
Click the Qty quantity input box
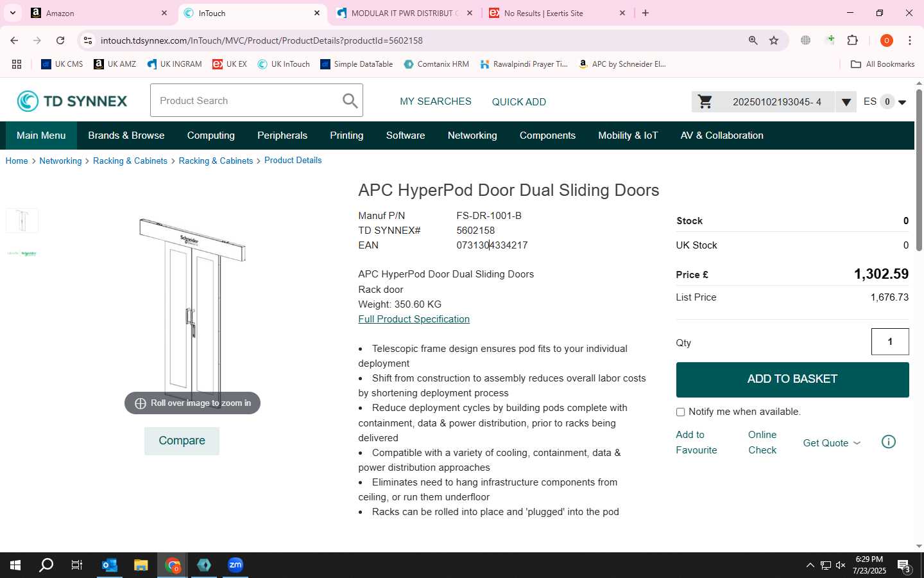point(890,342)
